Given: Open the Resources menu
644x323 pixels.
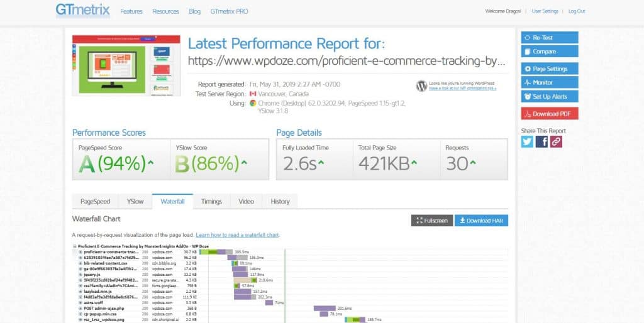Looking at the screenshot, I should tap(165, 11).
